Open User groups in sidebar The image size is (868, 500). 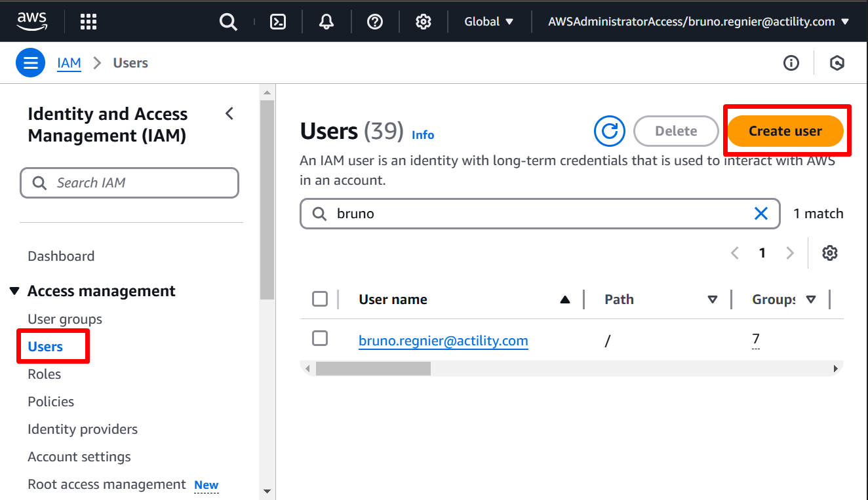(x=65, y=319)
